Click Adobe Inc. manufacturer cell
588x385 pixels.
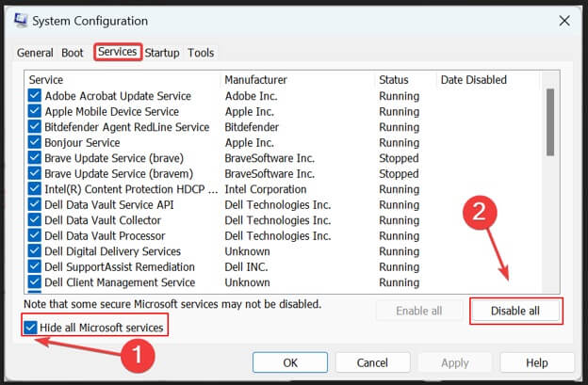[x=252, y=96]
